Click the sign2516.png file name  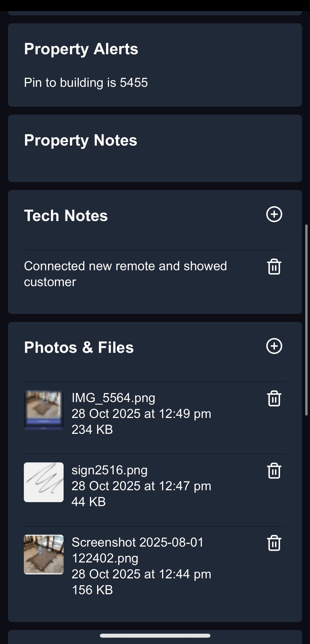pos(109,470)
